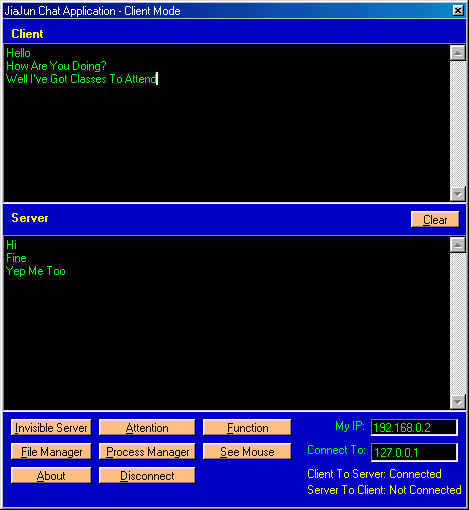Screen dimensions: 469x510
Task: Open Process Manager
Action: click(147, 452)
